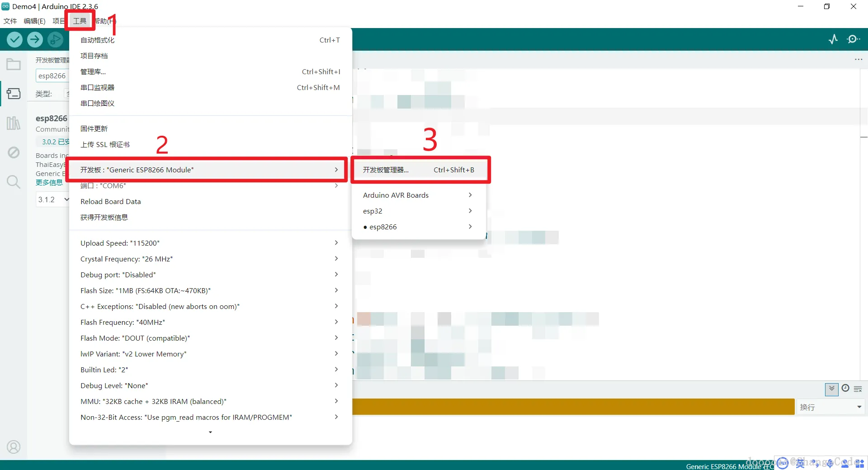Toggle timestamp clock icon in output panel
This screenshot has width=868, height=470.
[x=845, y=388]
